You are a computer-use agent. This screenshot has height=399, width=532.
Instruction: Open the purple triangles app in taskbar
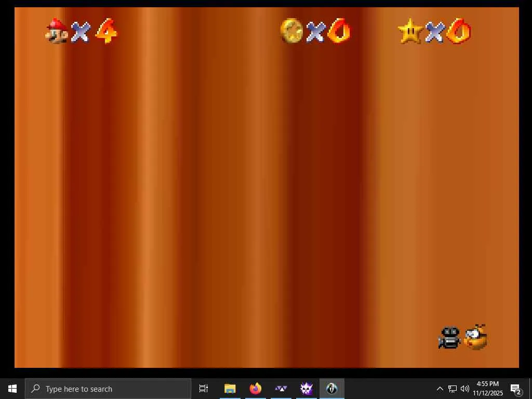(281, 389)
